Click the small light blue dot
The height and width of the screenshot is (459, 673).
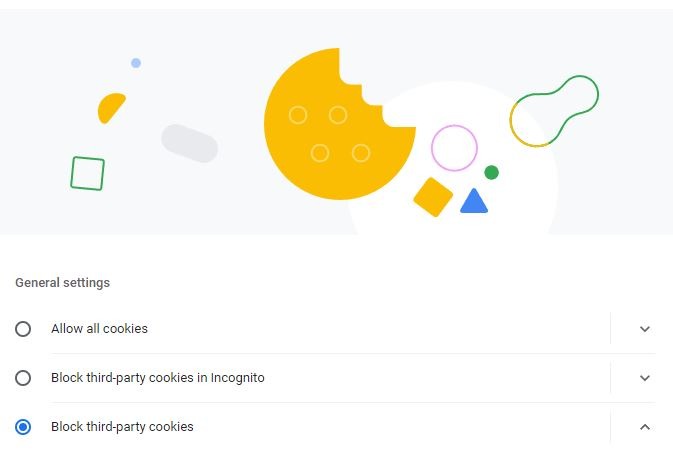pos(136,63)
